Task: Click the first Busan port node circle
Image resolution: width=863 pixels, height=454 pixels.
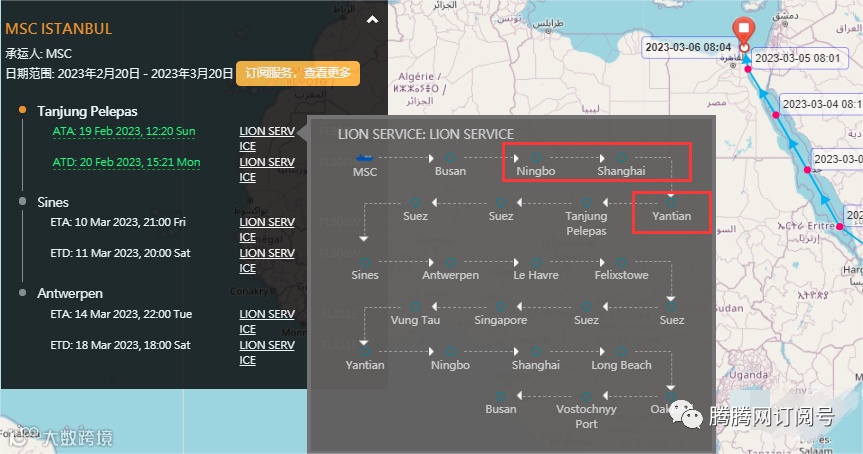Action: tap(450, 158)
